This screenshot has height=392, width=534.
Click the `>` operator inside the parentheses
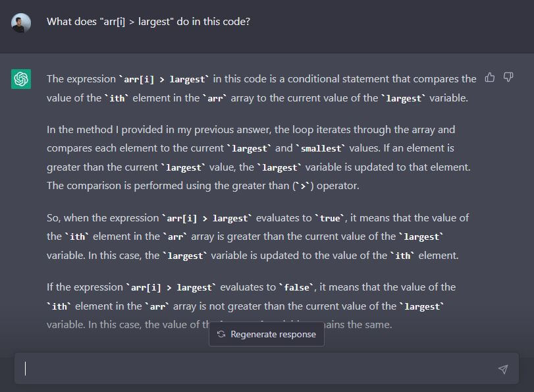(x=303, y=186)
